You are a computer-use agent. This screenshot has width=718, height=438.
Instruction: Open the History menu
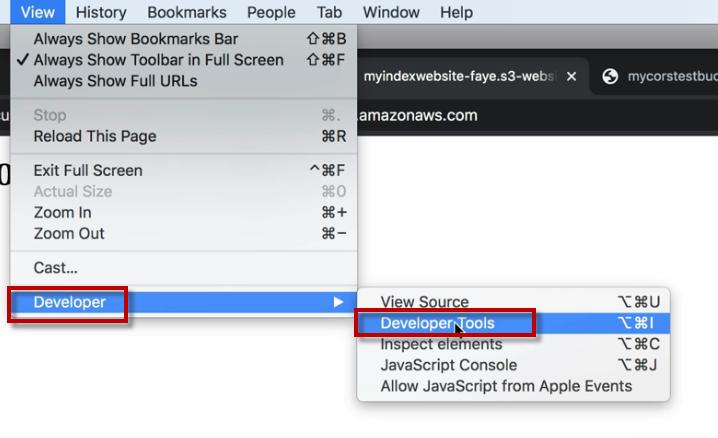click(x=100, y=12)
